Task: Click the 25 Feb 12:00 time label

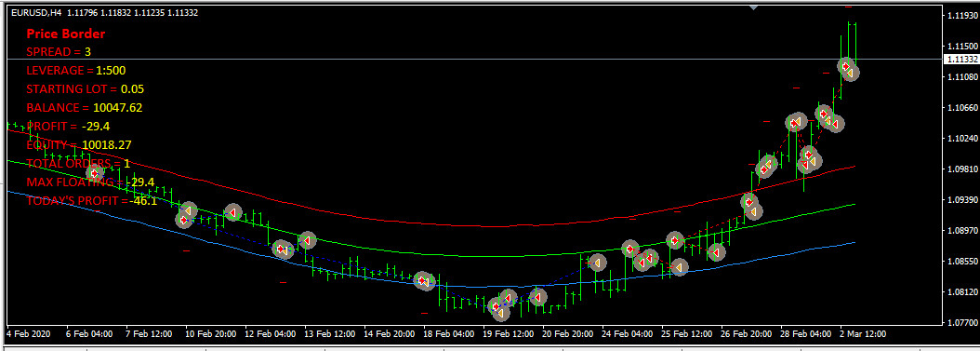Action: pos(687,334)
